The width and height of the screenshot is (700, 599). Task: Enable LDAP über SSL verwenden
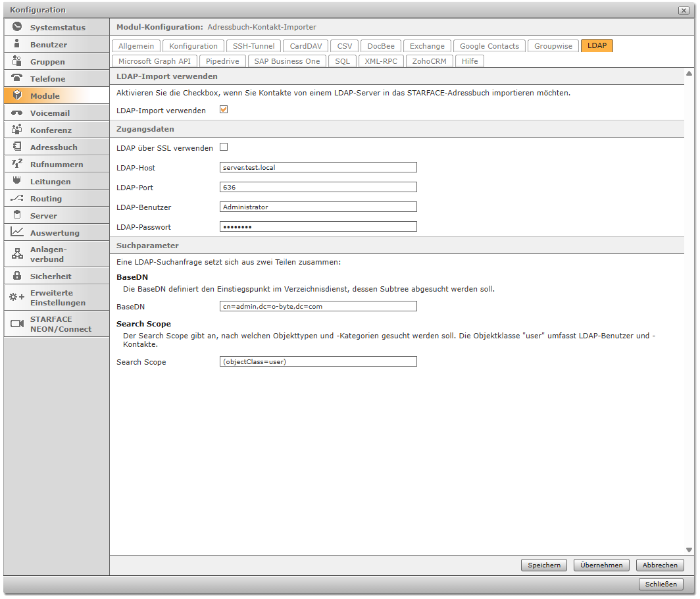click(x=224, y=147)
